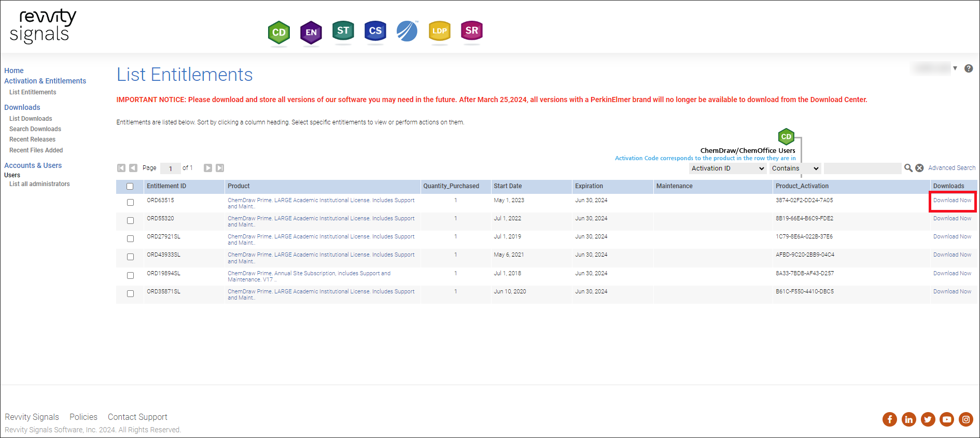This screenshot has height=438, width=980.
Task: Go to previous page arrow
Action: tap(133, 168)
